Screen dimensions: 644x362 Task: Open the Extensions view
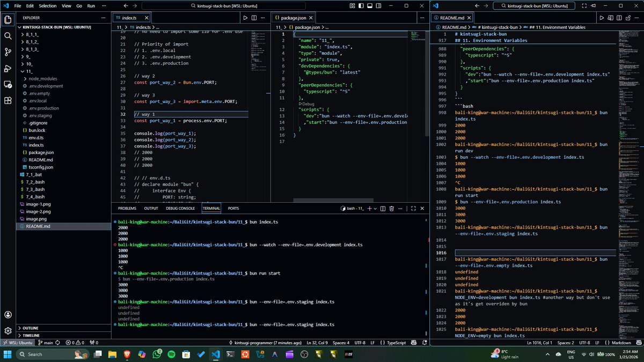(x=8, y=100)
